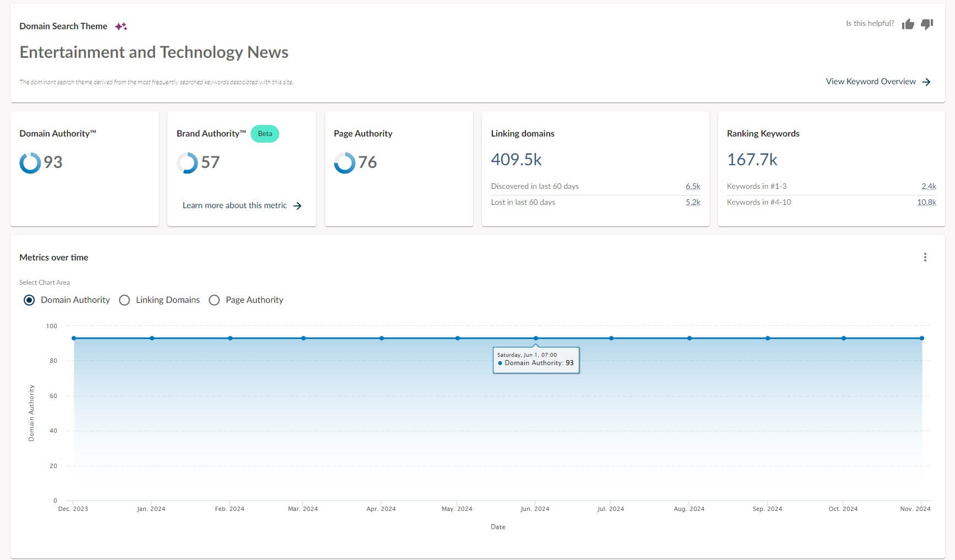Click the thumbs up helpful icon
The width and height of the screenshot is (955, 560).
pyautogui.click(x=909, y=24)
